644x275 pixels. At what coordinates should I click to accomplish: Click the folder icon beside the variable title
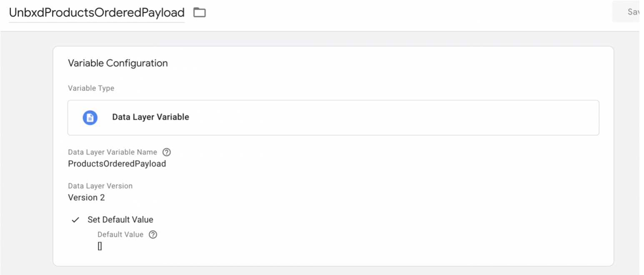[200, 12]
